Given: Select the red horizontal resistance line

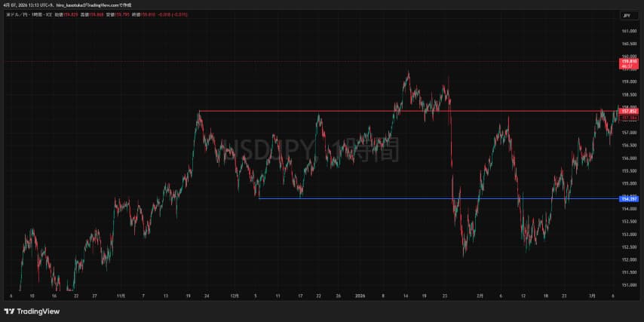Looking at the screenshot, I should 377,111.
